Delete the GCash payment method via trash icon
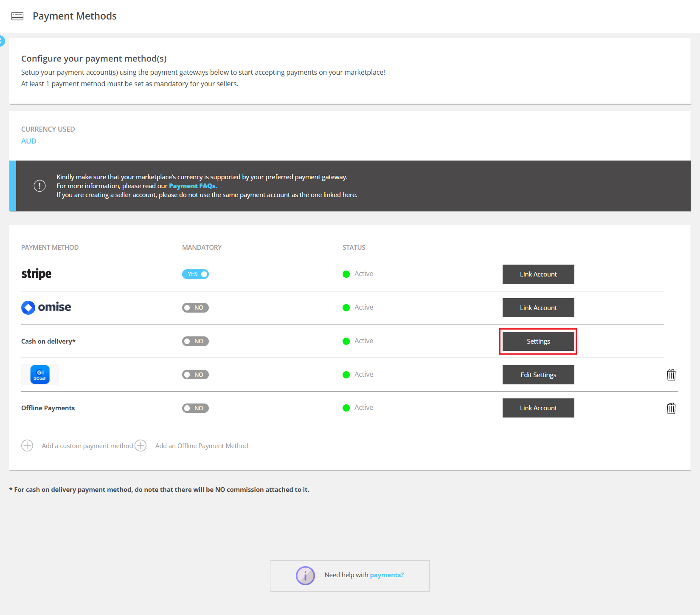The image size is (700, 615). click(671, 375)
